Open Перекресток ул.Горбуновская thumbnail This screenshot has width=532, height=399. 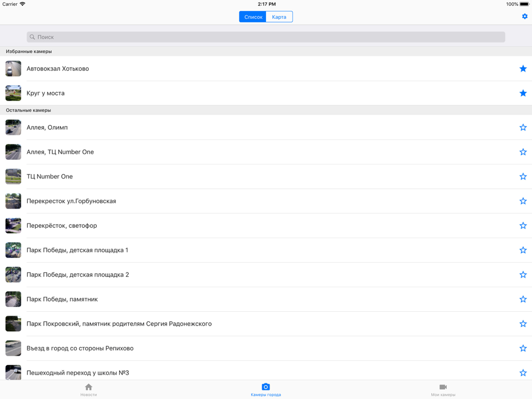tap(13, 201)
